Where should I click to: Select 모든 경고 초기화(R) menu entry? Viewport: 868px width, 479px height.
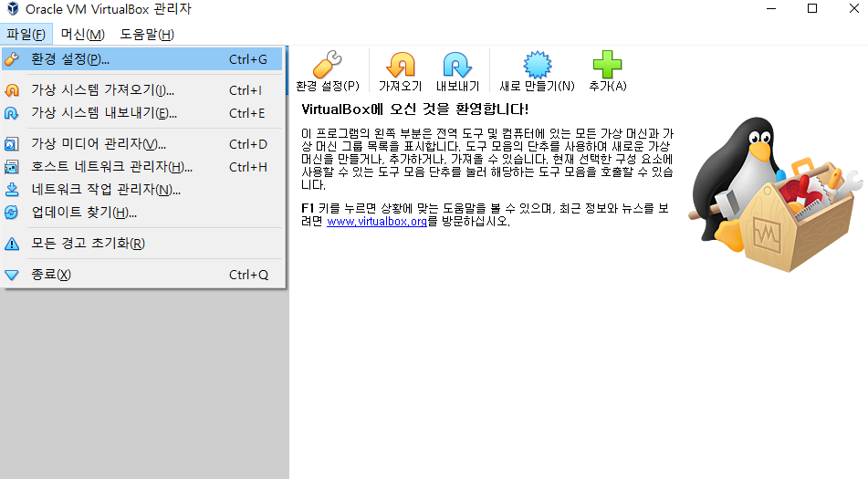141,243
